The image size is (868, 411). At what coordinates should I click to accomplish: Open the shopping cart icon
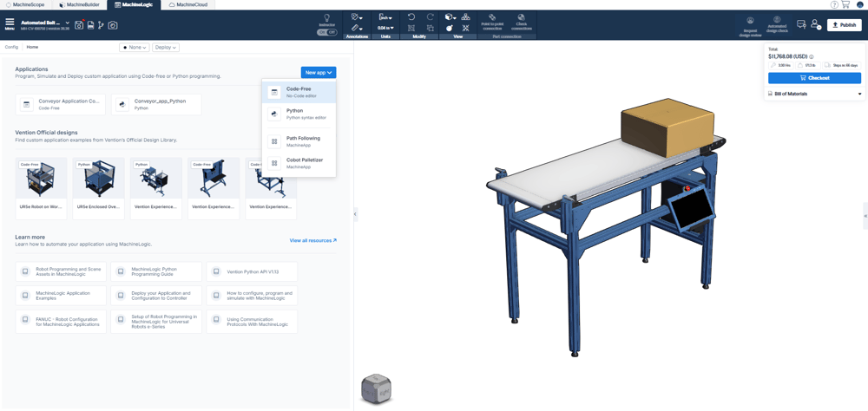point(845,4)
